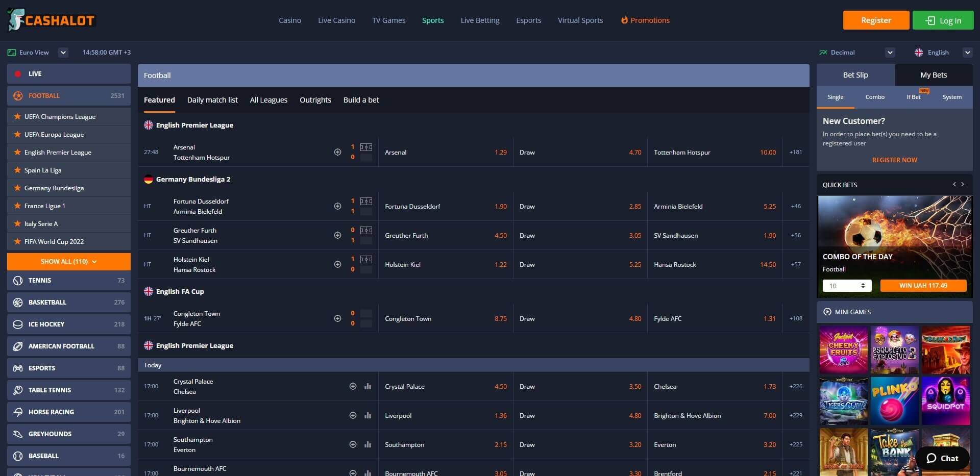Open the Decimal odds format dropdown
Screen dimensions: 980x476
(890, 53)
